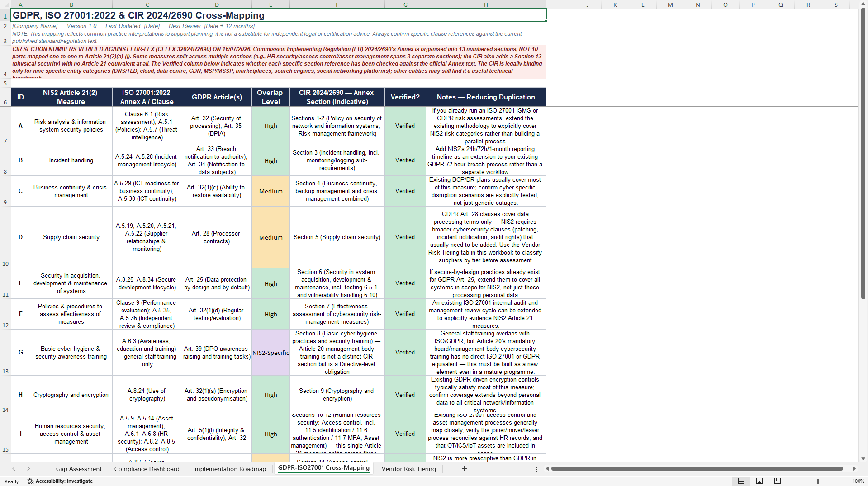Open sheet tab options dots
Viewport: 868px width, 486px height.
[536, 469]
